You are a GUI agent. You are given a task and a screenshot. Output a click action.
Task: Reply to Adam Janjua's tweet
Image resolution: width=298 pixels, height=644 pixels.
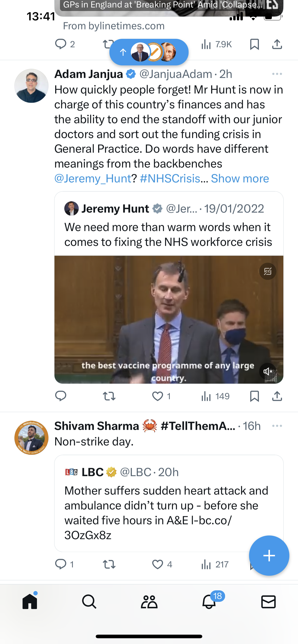[x=61, y=396]
